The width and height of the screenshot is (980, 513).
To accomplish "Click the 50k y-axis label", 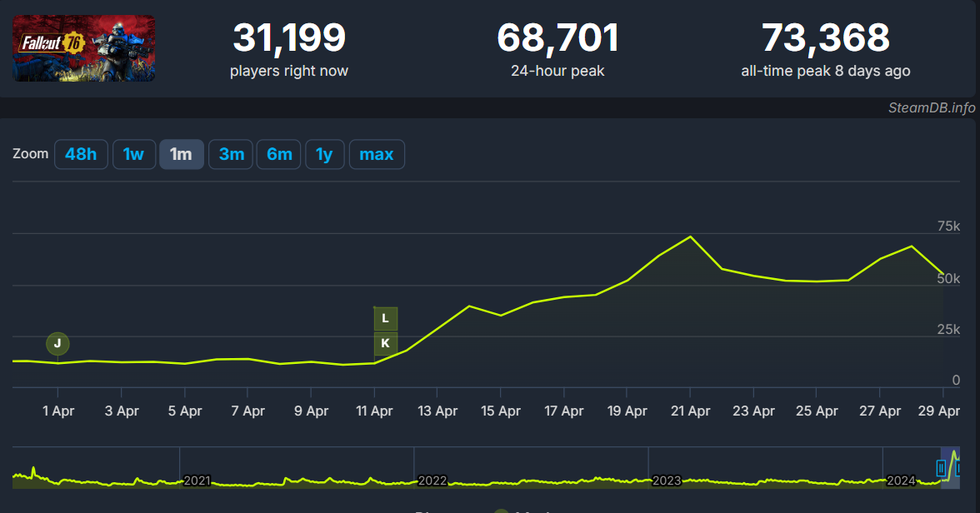I will click(x=948, y=279).
